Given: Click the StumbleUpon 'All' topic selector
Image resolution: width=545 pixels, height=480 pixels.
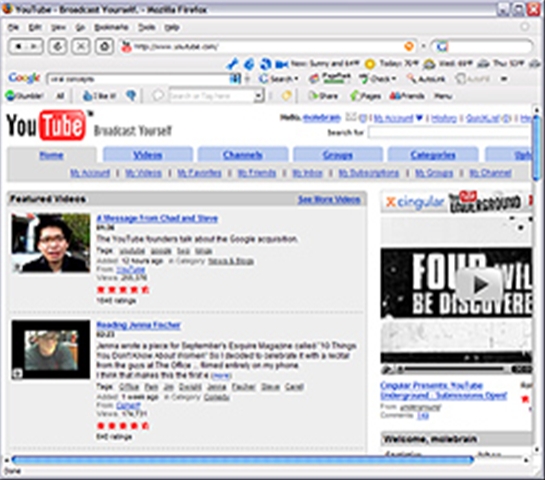Looking at the screenshot, I should pos(60,96).
